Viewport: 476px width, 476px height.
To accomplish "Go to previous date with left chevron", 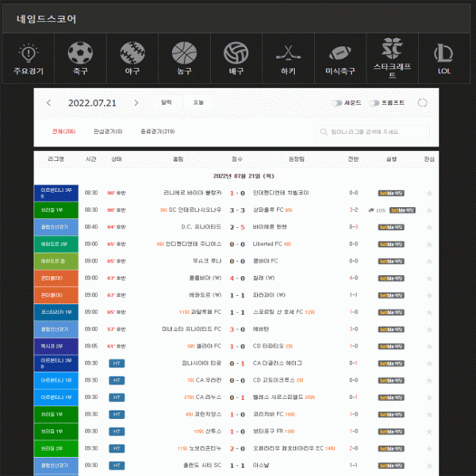I will pyautogui.click(x=49, y=103).
